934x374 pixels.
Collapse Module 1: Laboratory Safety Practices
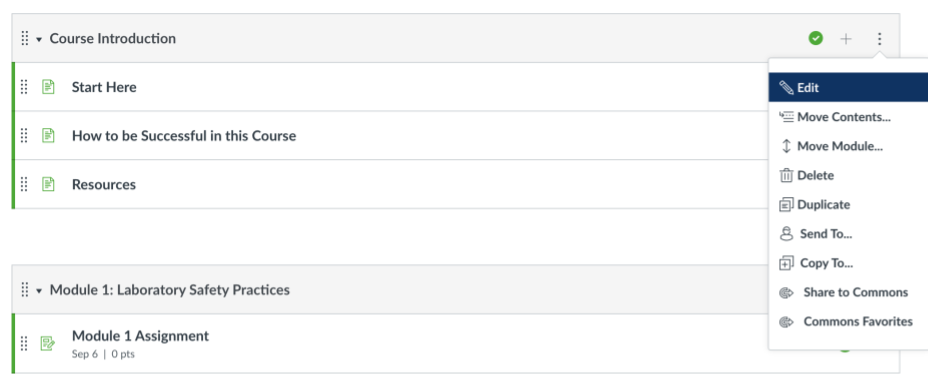39,291
